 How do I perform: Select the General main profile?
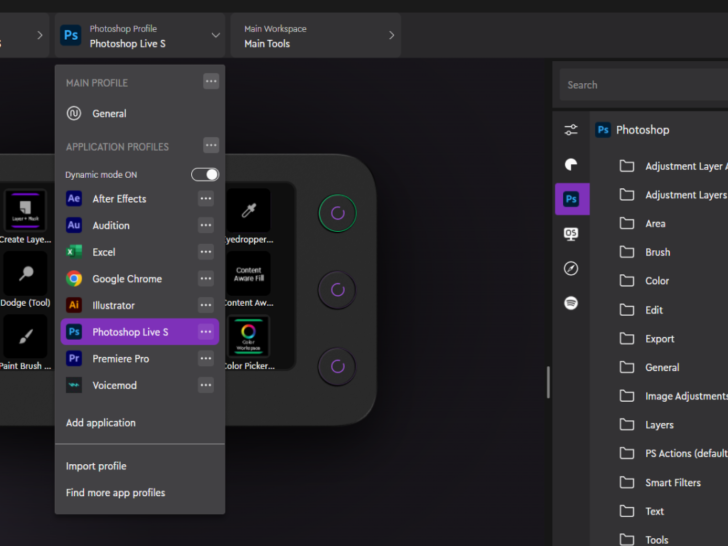(140, 113)
